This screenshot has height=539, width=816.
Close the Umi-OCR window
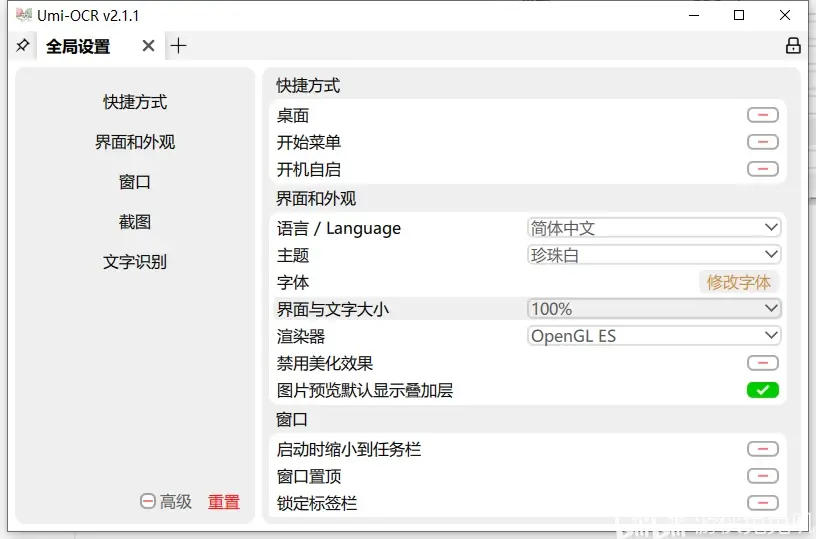[785, 15]
